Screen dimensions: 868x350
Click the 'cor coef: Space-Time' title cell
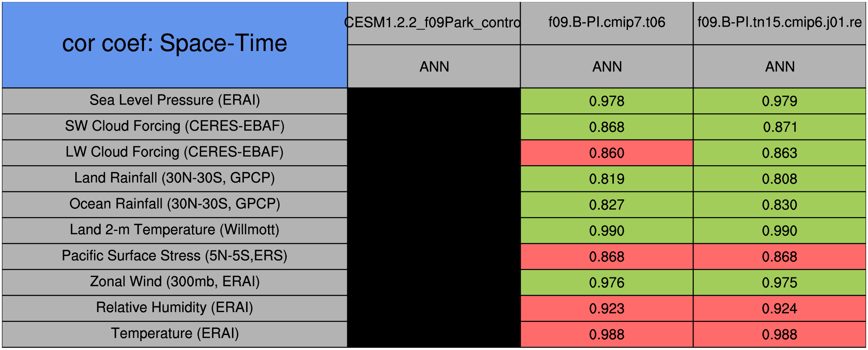(x=175, y=45)
